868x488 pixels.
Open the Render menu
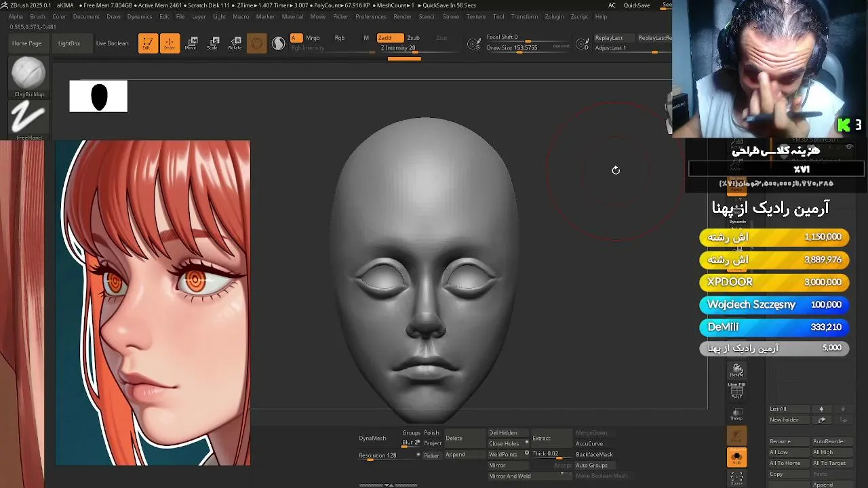(403, 16)
